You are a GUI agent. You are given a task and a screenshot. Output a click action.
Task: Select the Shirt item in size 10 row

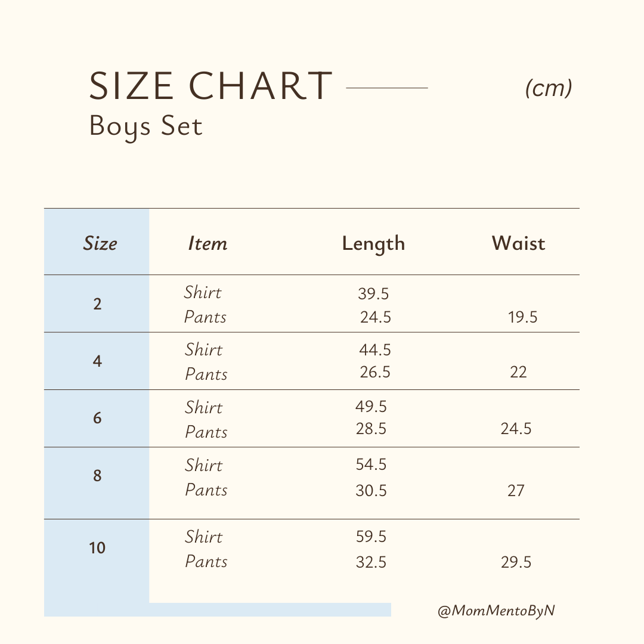tap(203, 537)
